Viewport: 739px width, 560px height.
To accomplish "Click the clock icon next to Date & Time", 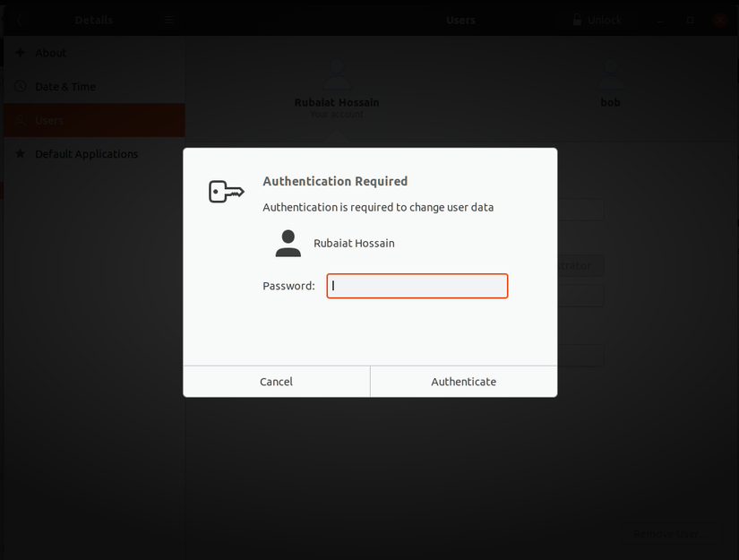I will pos(20,86).
